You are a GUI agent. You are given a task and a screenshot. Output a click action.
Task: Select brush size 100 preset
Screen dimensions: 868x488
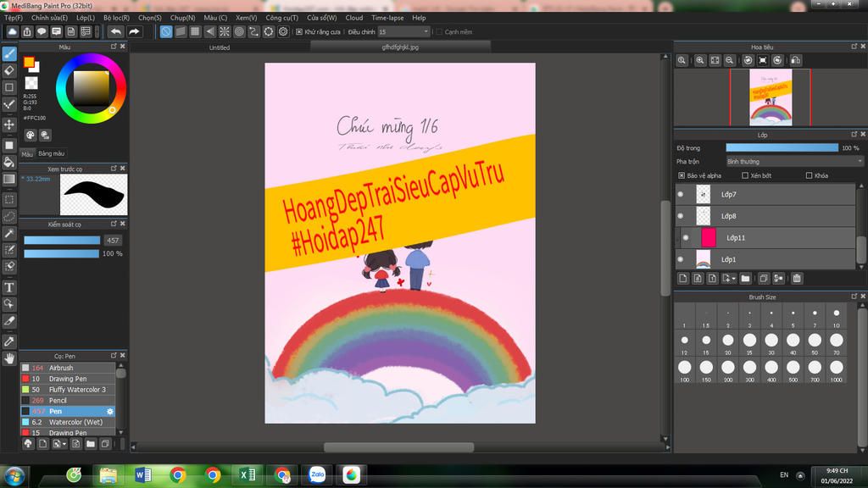[x=685, y=370]
